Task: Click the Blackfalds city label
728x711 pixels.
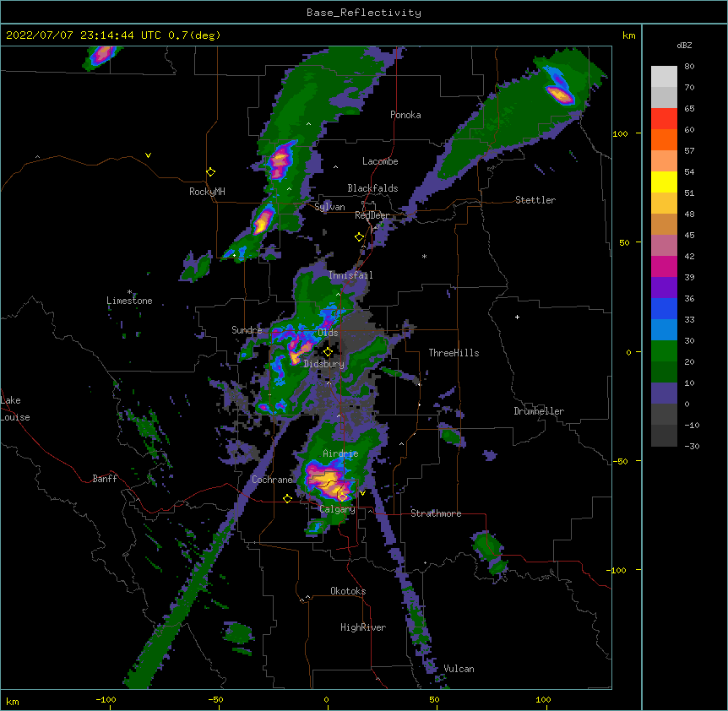Action: click(x=372, y=188)
